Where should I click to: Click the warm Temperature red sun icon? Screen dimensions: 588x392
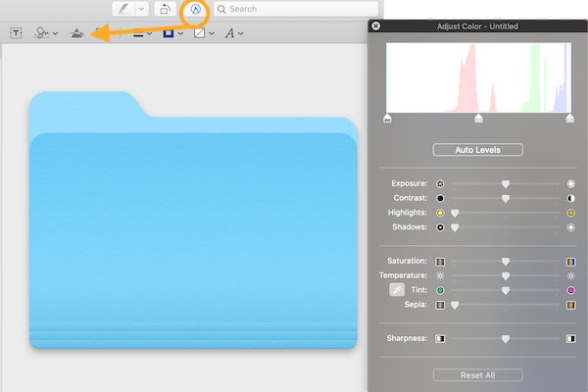click(570, 275)
